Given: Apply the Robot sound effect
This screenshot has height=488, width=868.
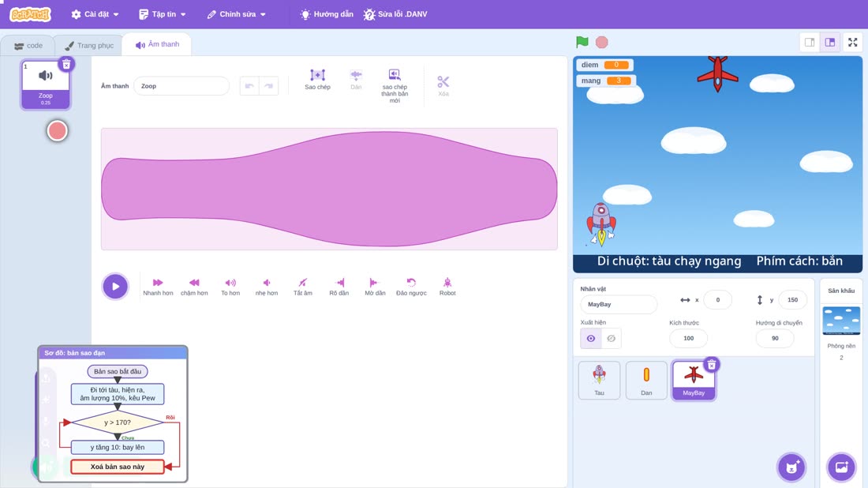Looking at the screenshot, I should 447,287.
